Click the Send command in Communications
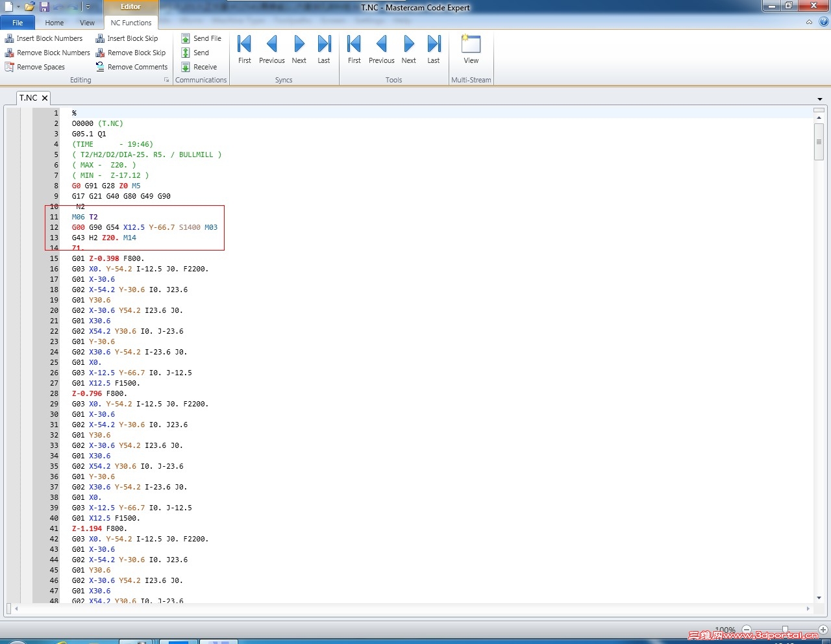 point(195,53)
